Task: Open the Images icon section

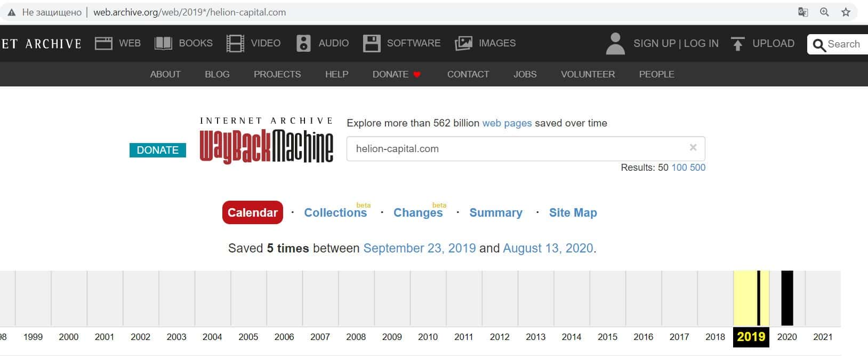Action: [463, 43]
